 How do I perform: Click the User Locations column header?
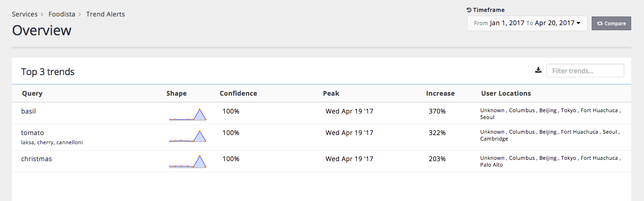click(505, 93)
